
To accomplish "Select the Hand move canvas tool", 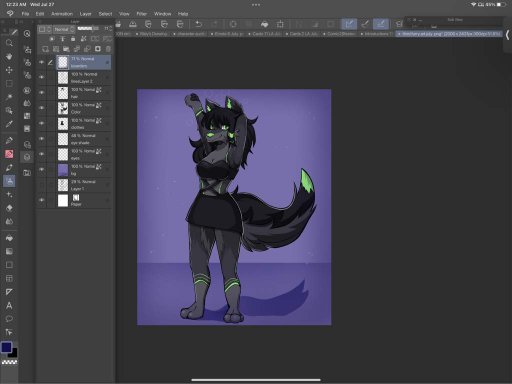I will [9, 56].
